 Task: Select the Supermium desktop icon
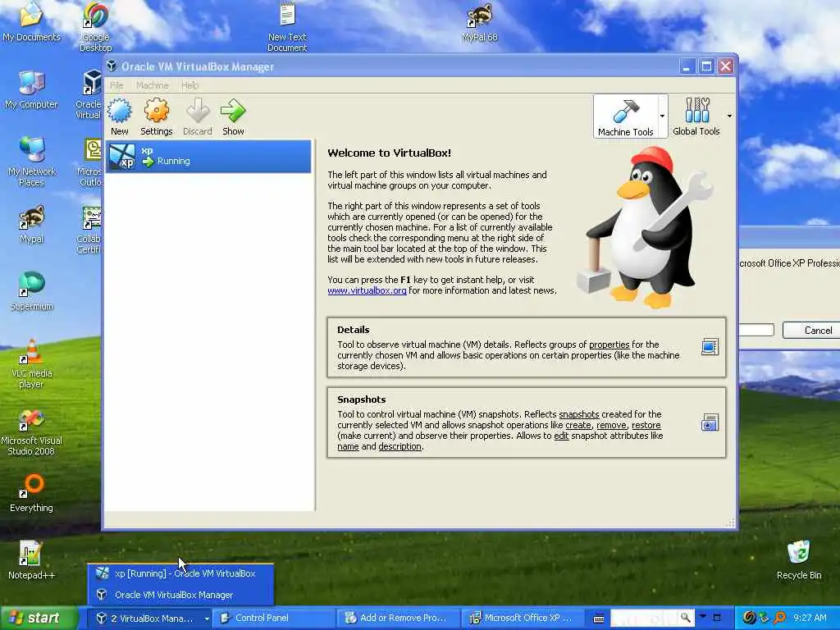[x=32, y=291]
